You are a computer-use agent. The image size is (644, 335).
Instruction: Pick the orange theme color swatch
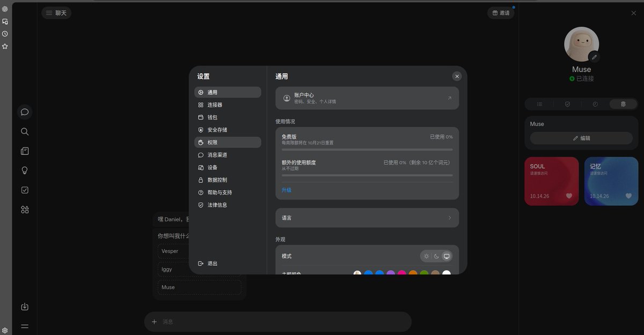coord(413,273)
